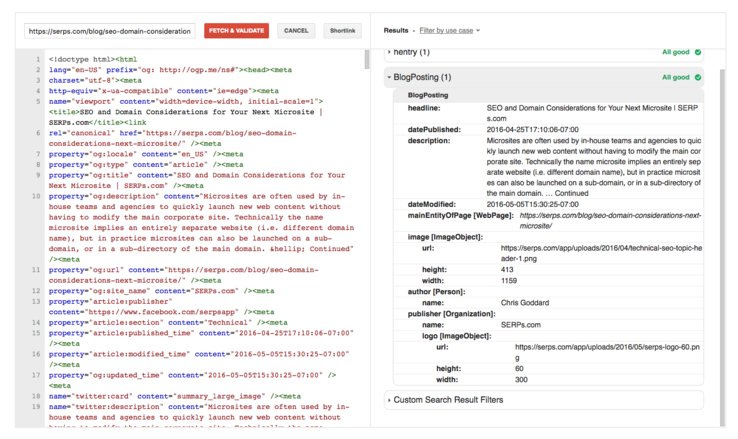Click the publisher [Organization]: label
The width and height of the screenshot is (738, 439).
point(451,314)
